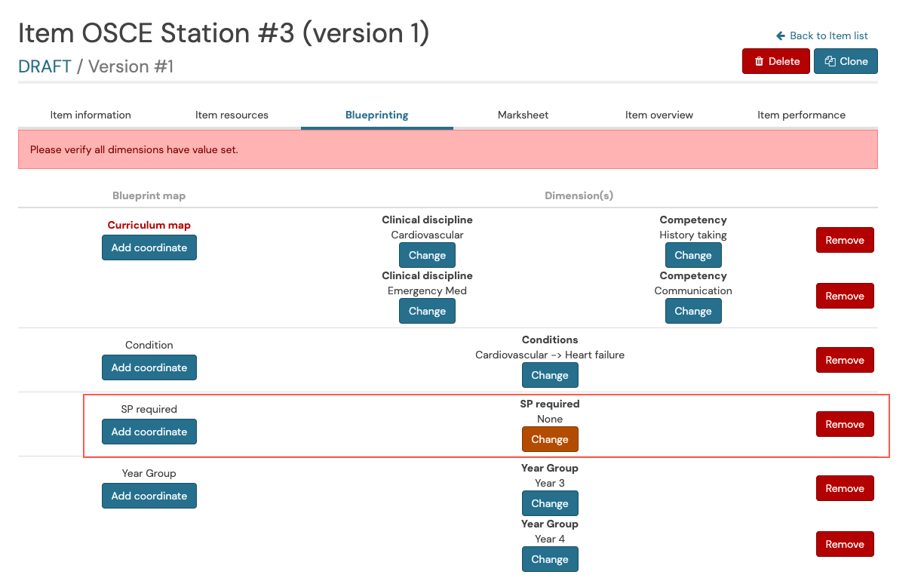The image size is (924, 584).
Task: Change the Heart failure condition
Action: [550, 375]
